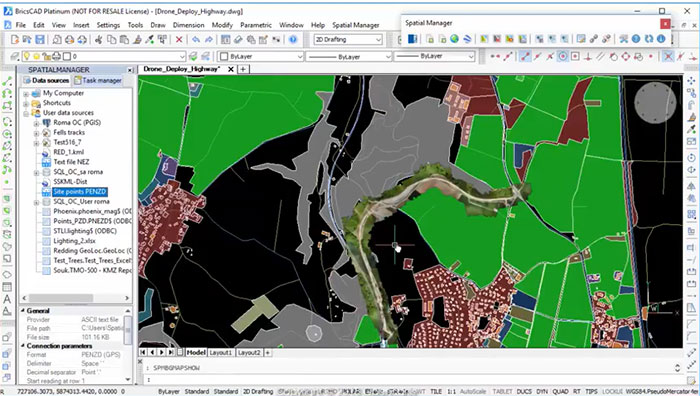Toggle DUCS in the status bar
Viewport: 700px width, 396px height.
(x=524, y=392)
